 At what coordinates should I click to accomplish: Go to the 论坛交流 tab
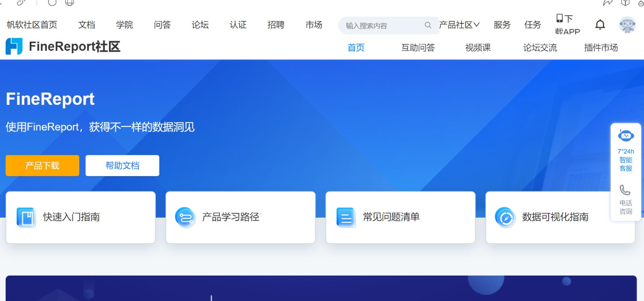coord(540,48)
